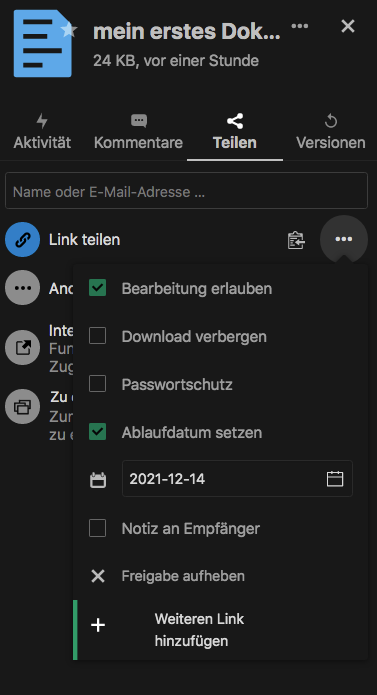Uncheck Bearbeitung erlauben checkbox
Viewport: 377px width, 695px height.
tap(97, 288)
